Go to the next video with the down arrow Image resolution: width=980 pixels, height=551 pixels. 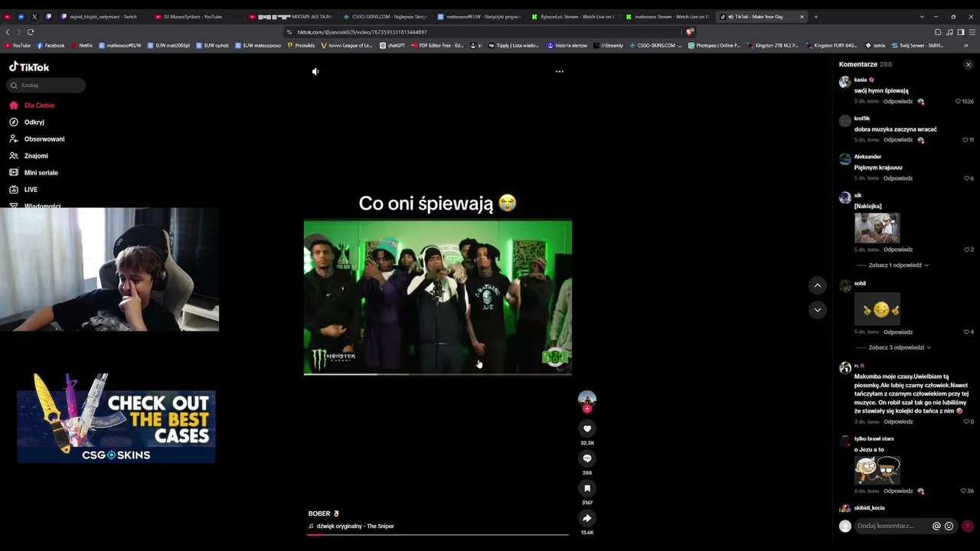click(818, 310)
